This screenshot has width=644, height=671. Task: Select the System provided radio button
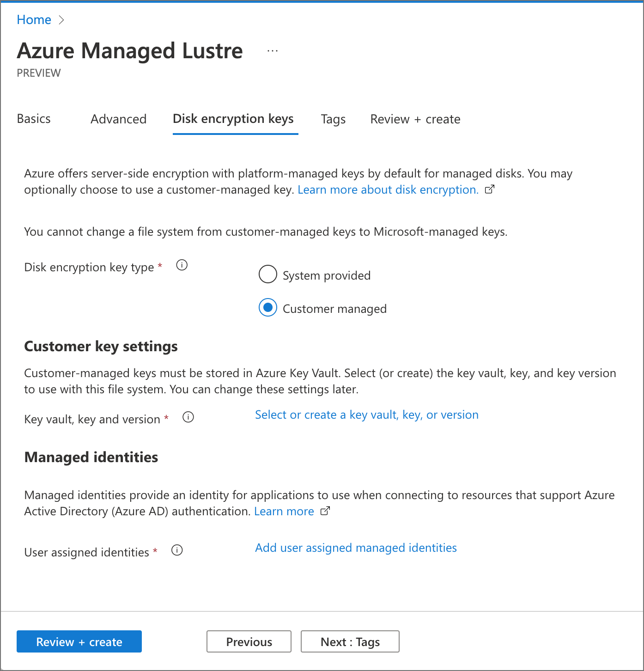268,274
